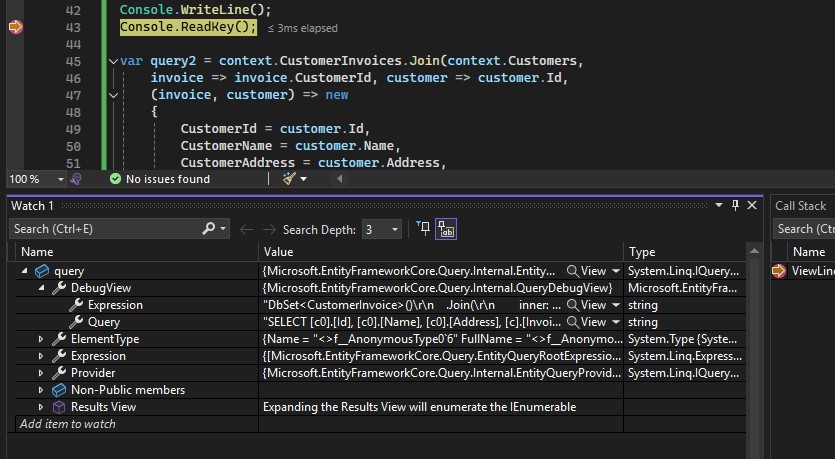Expand the Non-Public members node
Viewport: 835px width, 459px height.
click(x=41, y=390)
